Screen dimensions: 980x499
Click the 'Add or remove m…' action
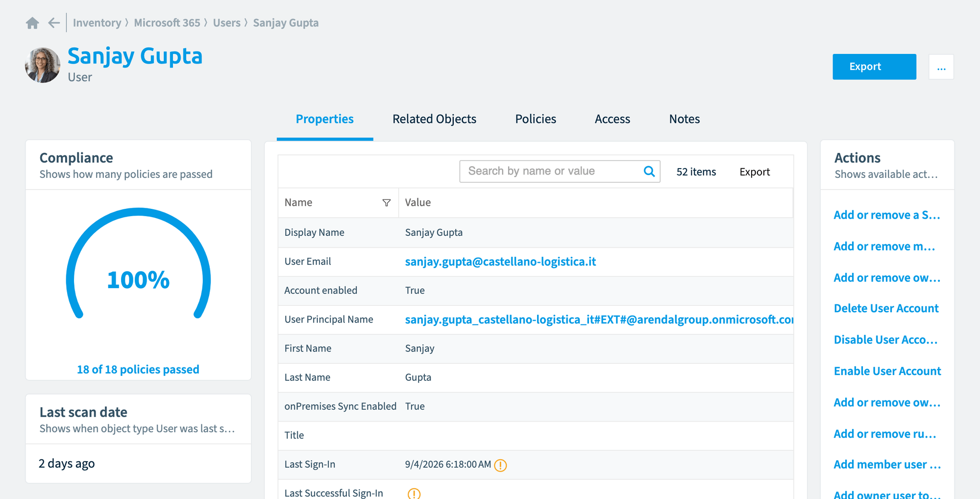pos(884,246)
